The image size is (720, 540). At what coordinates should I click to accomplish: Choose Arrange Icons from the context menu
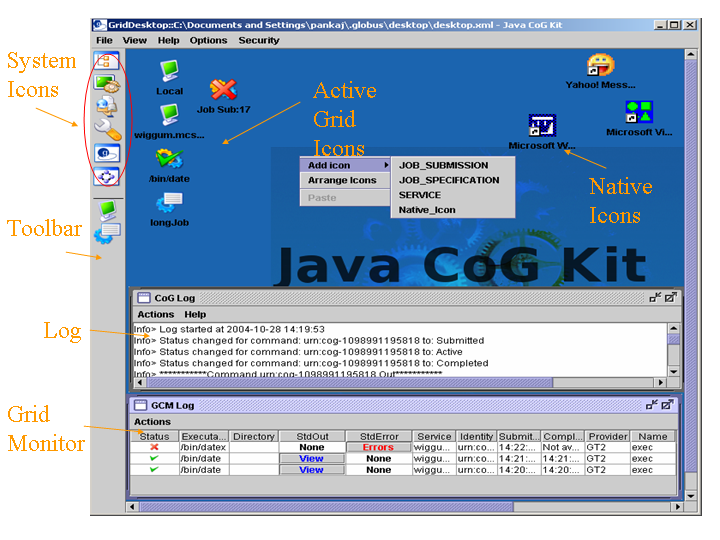tap(342, 181)
